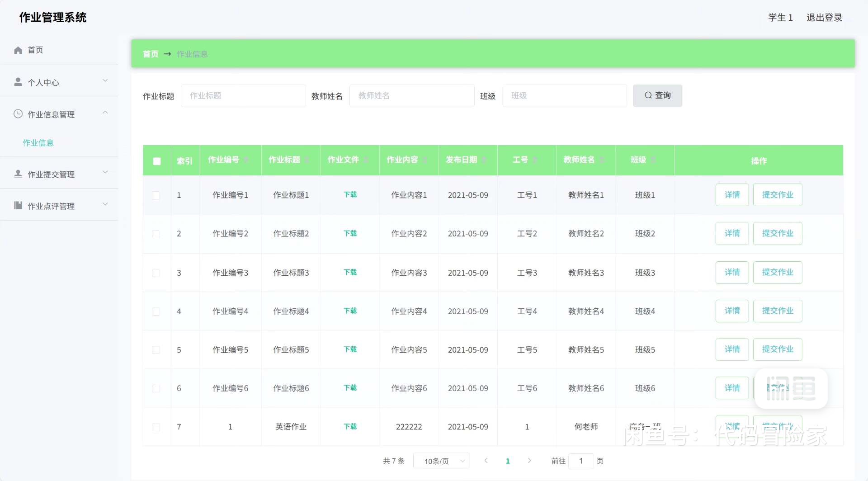Toggle the select-all checkbox in table header
Image resolution: width=868 pixels, height=481 pixels.
157,161
